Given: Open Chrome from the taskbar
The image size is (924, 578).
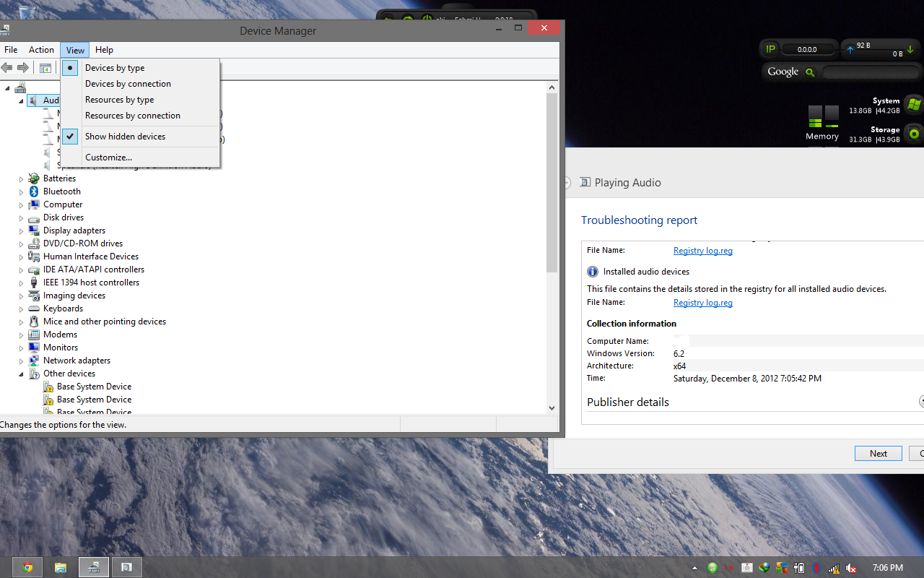Looking at the screenshot, I should coord(27,567).
